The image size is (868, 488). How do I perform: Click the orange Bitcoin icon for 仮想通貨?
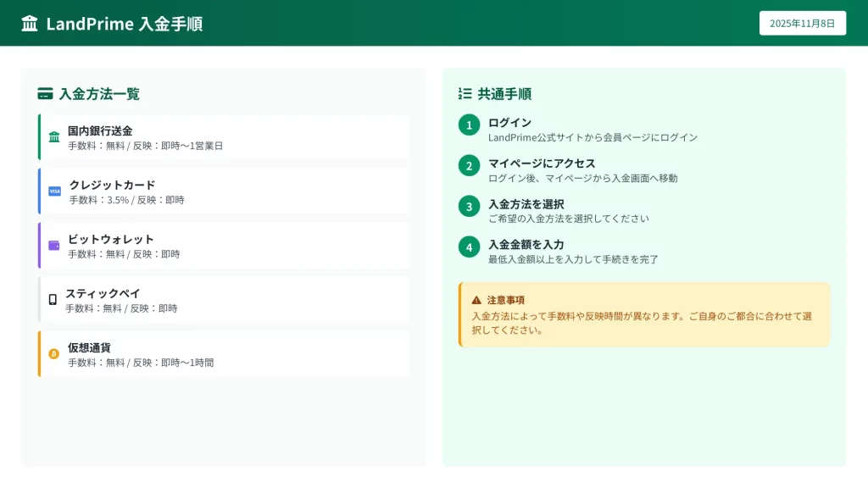click(x=54, y=354)
